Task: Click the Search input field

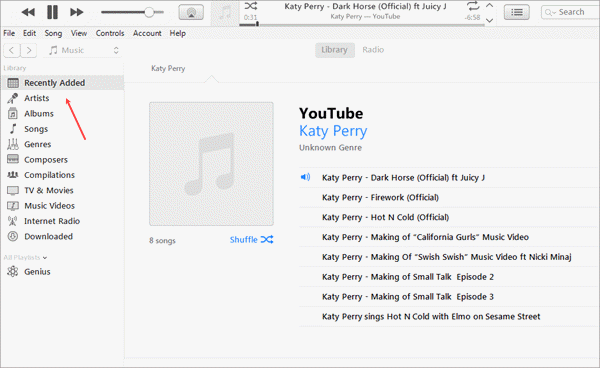Action: [x=570, y=12]
